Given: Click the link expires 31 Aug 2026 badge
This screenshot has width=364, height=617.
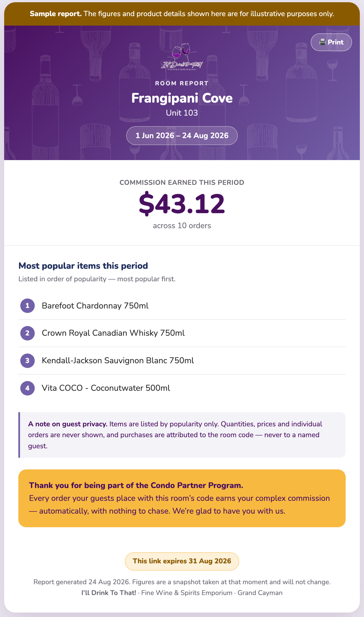Looking at the screenshot, I should pyautogui.click(x=182, y=561).
